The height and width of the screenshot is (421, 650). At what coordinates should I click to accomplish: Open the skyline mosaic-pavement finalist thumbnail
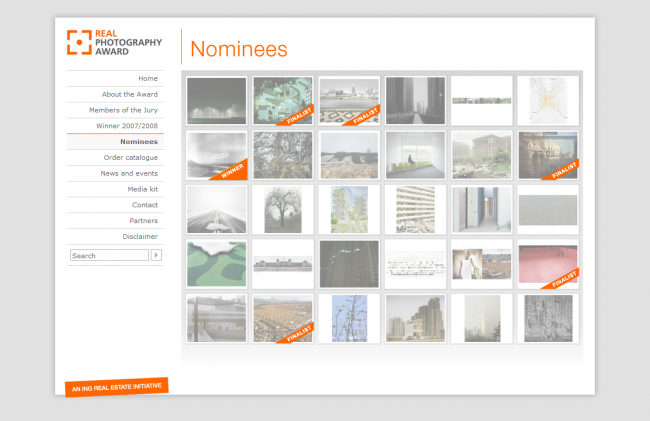pyautogui.click(x=349, y=101)
